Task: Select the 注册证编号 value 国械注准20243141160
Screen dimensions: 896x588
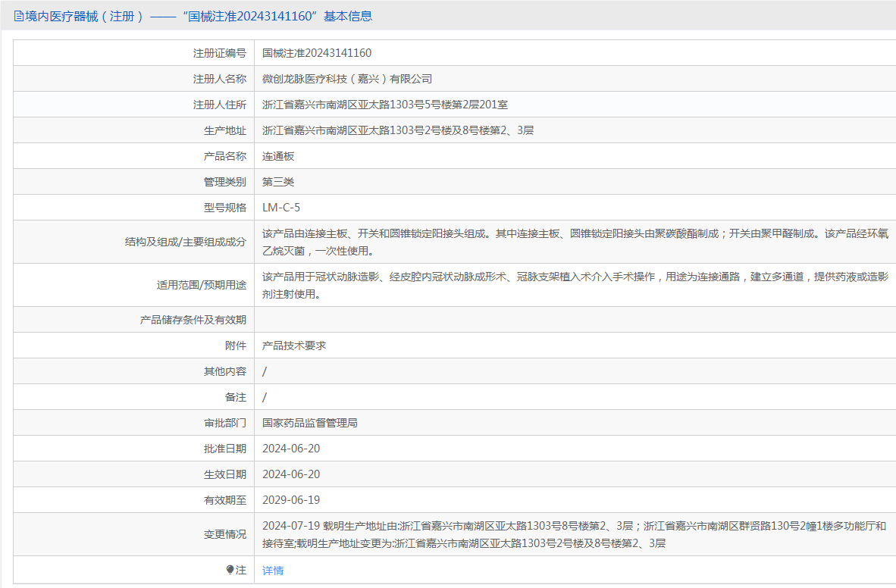Action: tap(317, 53)
